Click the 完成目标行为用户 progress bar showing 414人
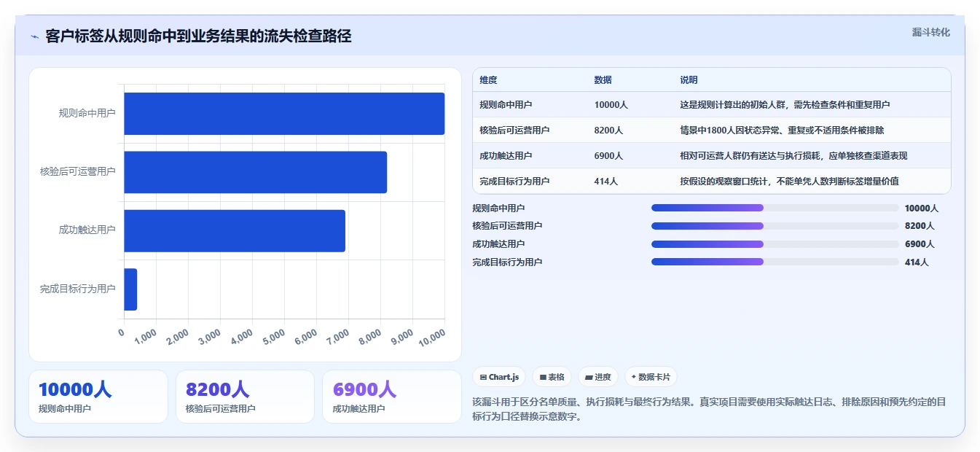The width and height of the screenshot is (980, 452). 775,262
